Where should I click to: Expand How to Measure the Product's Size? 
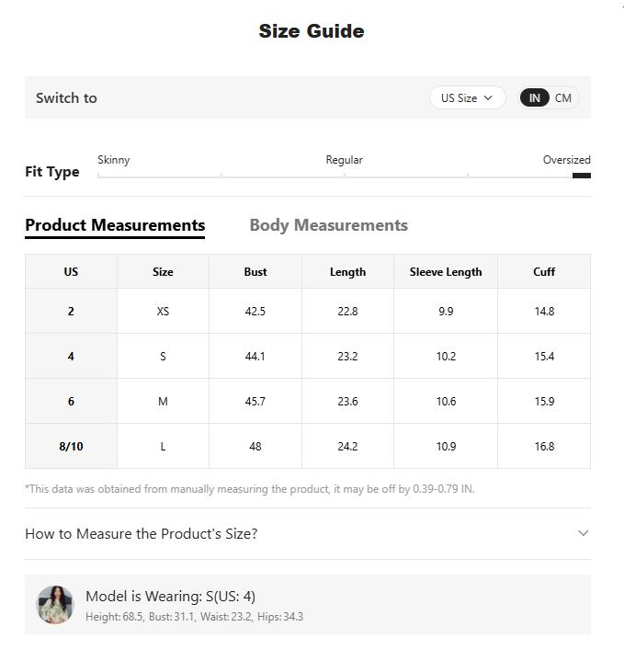(x=142, y=534)
